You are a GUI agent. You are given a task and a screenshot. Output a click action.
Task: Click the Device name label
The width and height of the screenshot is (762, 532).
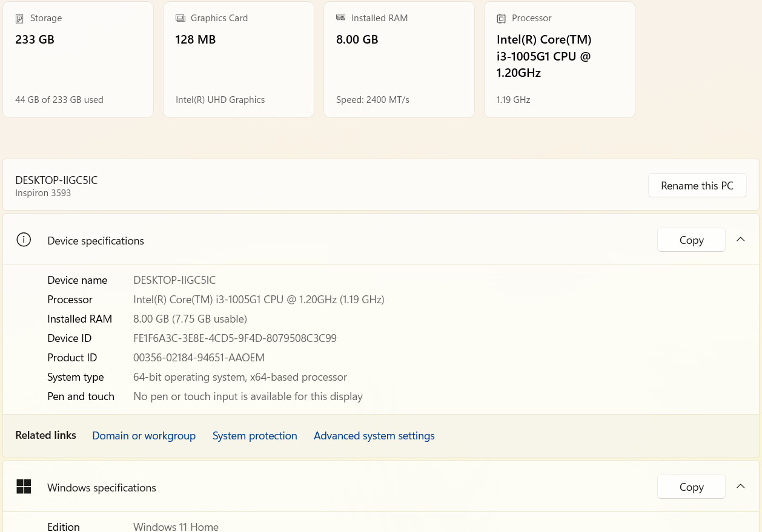(x=77, y=280)
